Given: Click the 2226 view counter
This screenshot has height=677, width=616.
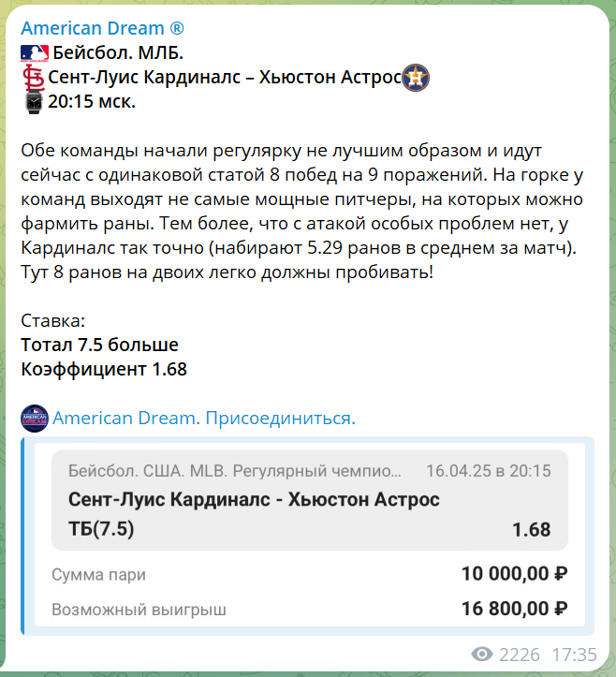Looking at the screenshot, I should coord(520,655).
